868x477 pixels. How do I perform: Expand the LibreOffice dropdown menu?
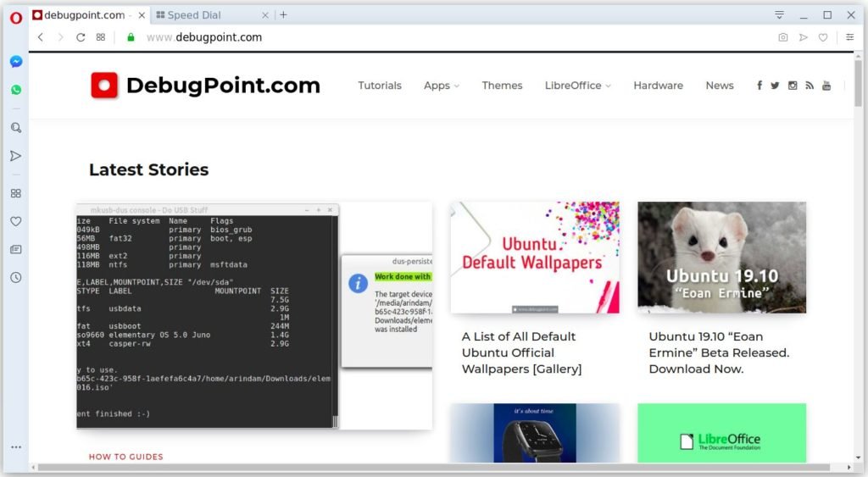point(577,86)
